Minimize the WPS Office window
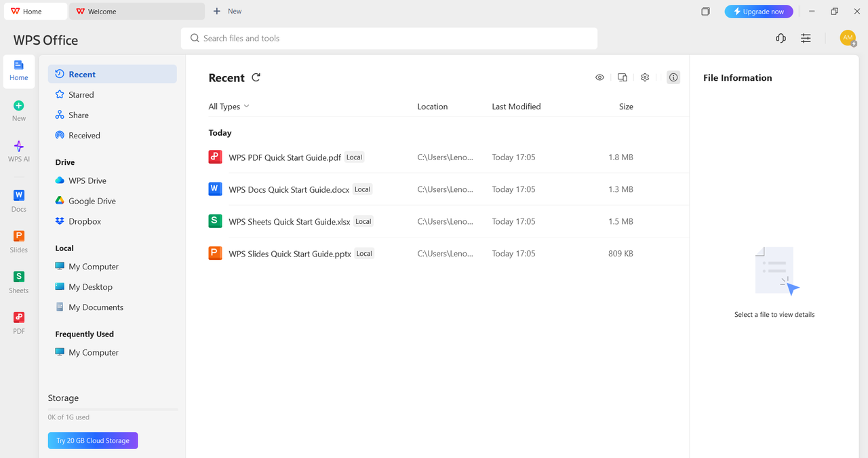Screen dimensions: 868x458 (x=812, y=12)
